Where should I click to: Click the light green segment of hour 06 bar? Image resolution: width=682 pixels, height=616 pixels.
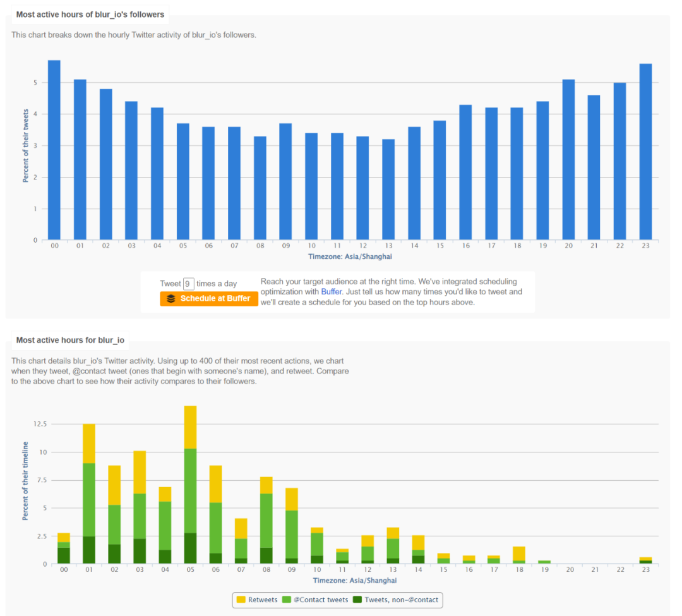[x=216, y=528]
